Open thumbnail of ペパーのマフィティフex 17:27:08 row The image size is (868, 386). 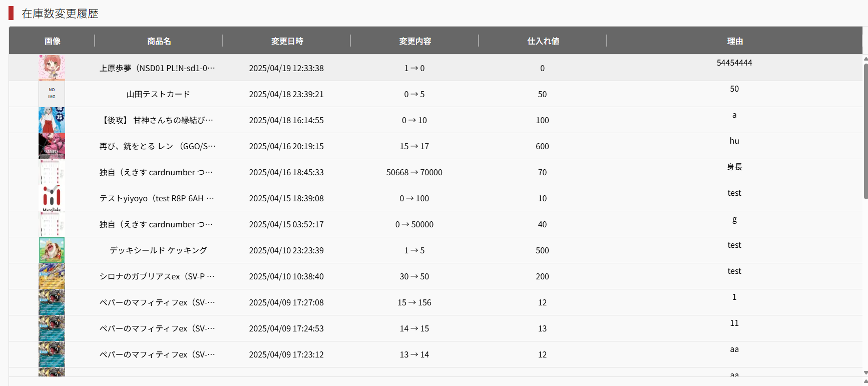tap(52, 302)
